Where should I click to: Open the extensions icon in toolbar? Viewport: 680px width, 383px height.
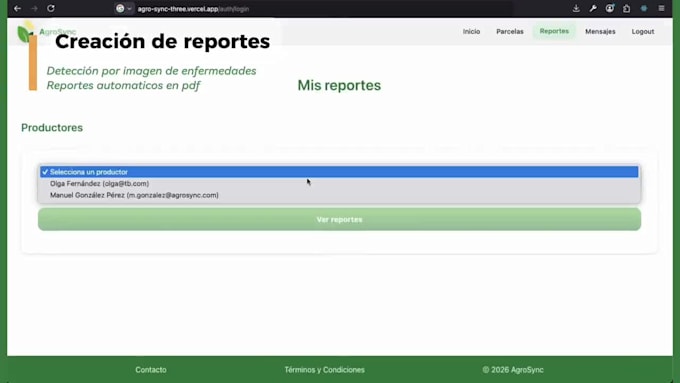[x=627, y=8]
